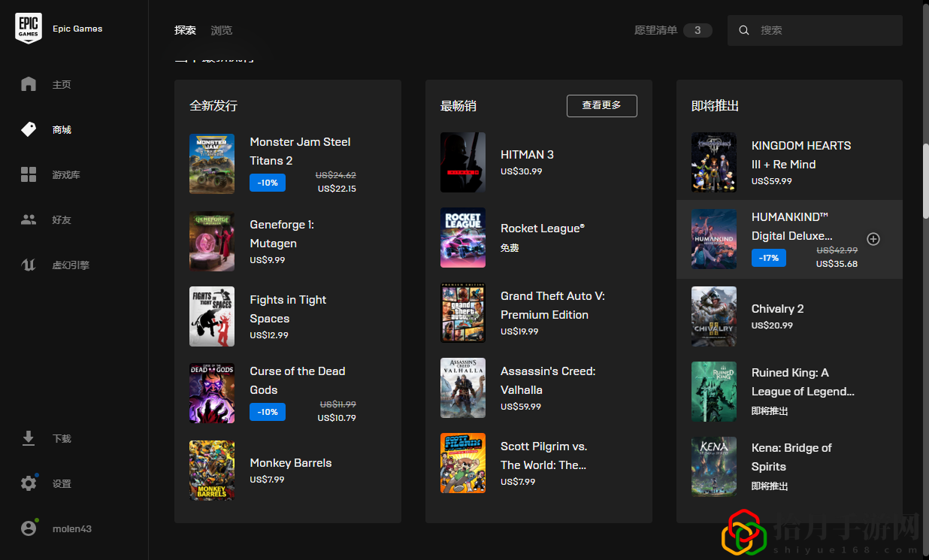Viewport: 929px width, 560px height.
Task: Click the Kena: Bridge of Spirits cover
Action: click(714, 467)
